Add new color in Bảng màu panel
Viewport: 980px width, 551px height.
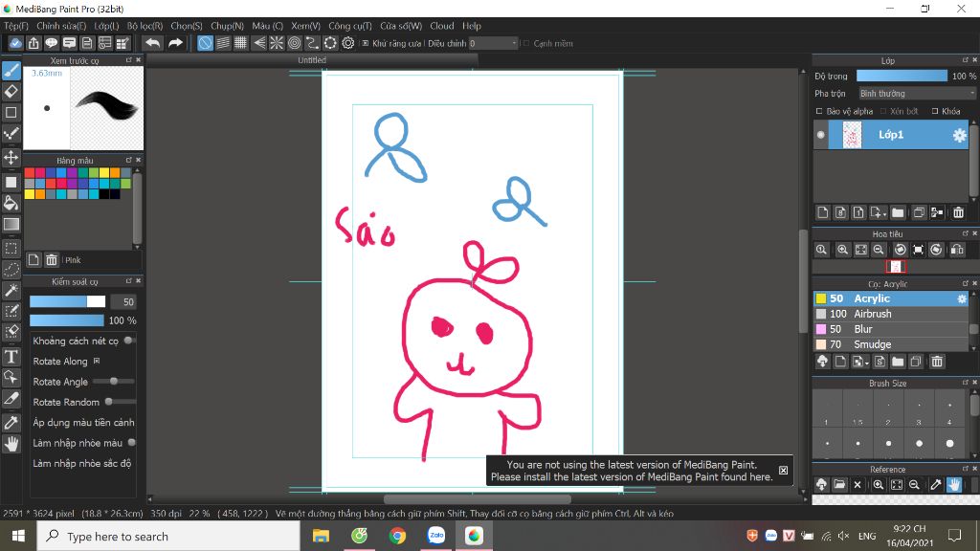click(33, 260)
